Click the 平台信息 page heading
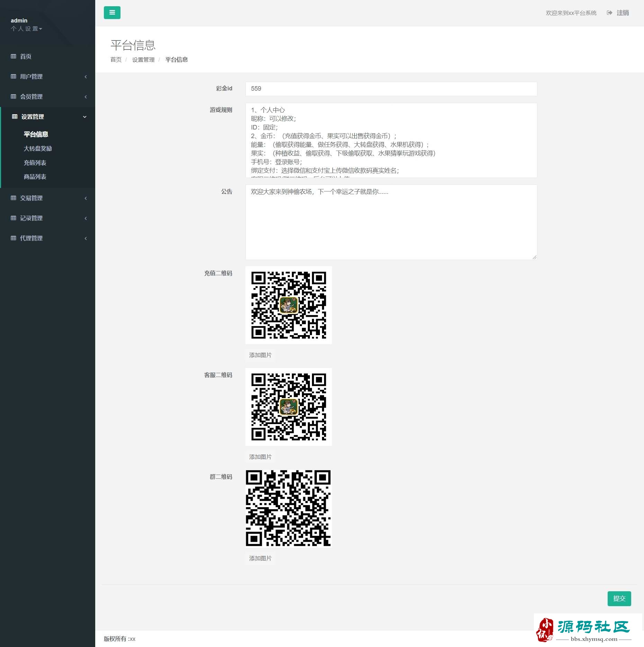The image size is (644, 647). point(133,45)
